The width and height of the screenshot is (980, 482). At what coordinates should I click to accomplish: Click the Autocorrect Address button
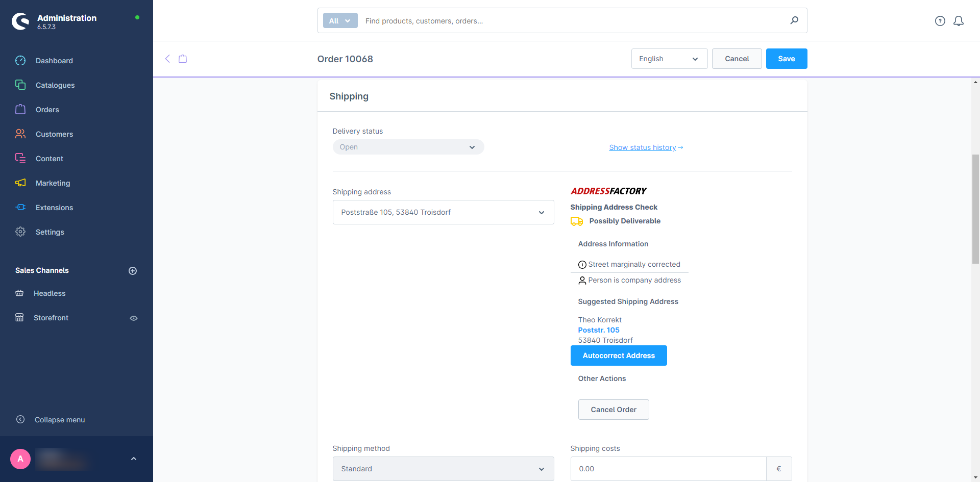click(x=618, y=356)
